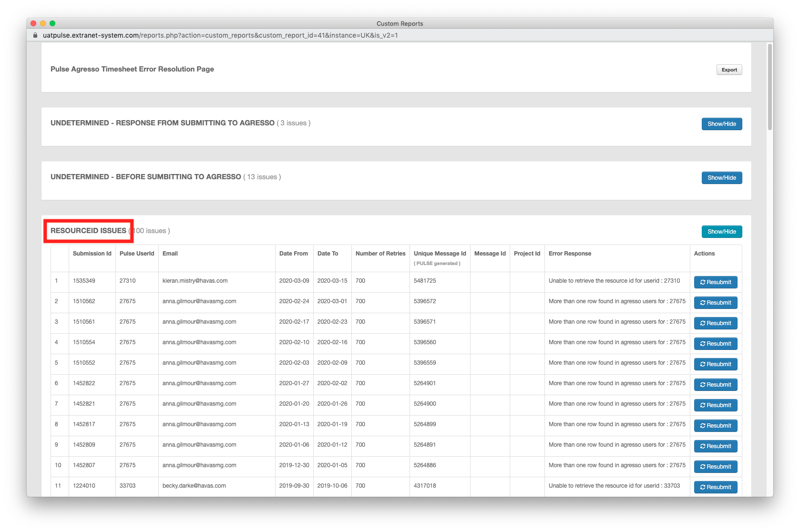Resubmit the submission dated 2019-12-30 to 2020-01-05

click(715, 466)
